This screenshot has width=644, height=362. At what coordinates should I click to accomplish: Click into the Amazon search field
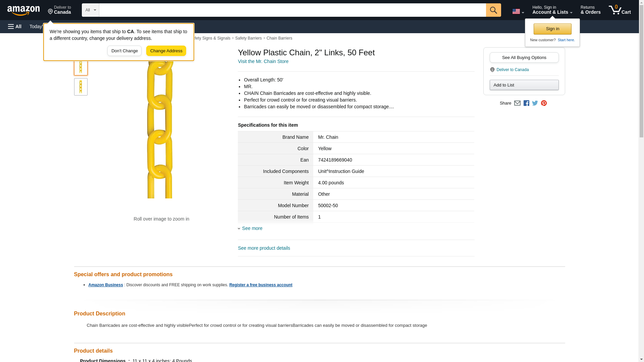coord(292,10)
